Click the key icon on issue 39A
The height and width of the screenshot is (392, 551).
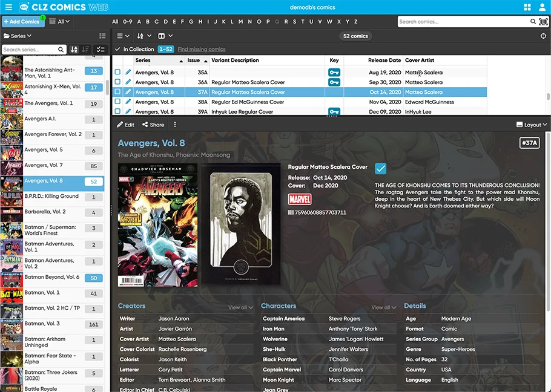point(334,111)
